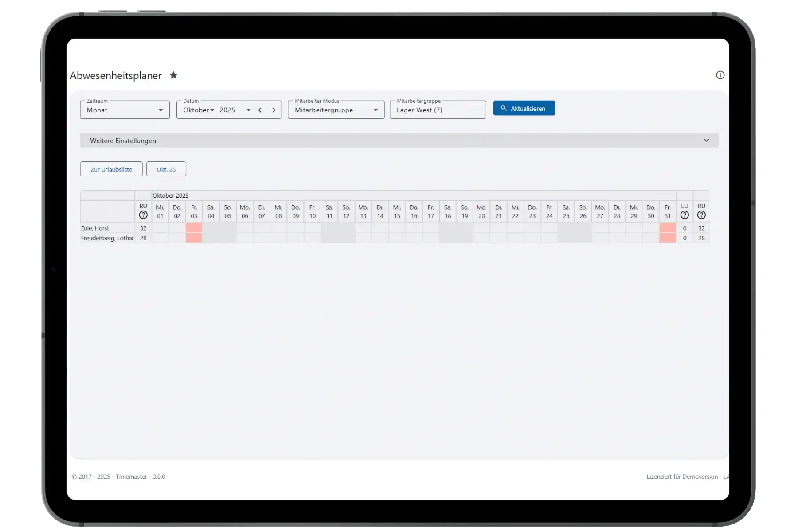Open the info icon at top right
Screen dimensions: 798x532
720,75
